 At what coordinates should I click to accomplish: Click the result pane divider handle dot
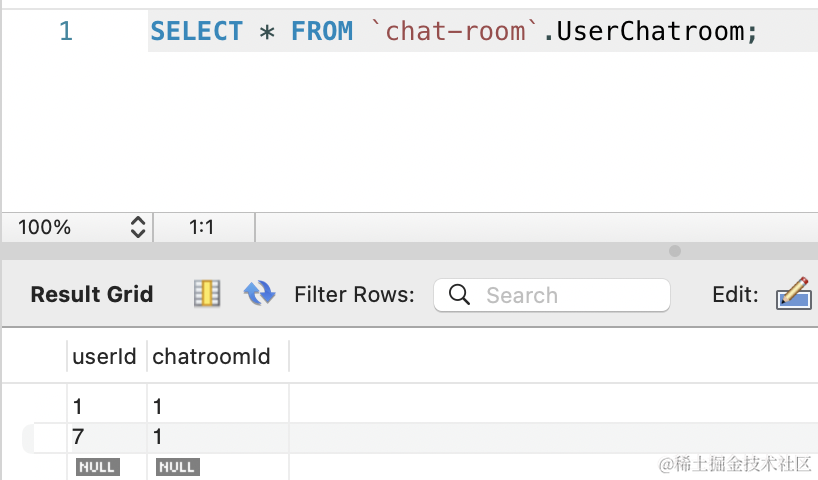(x=675, y=251)
